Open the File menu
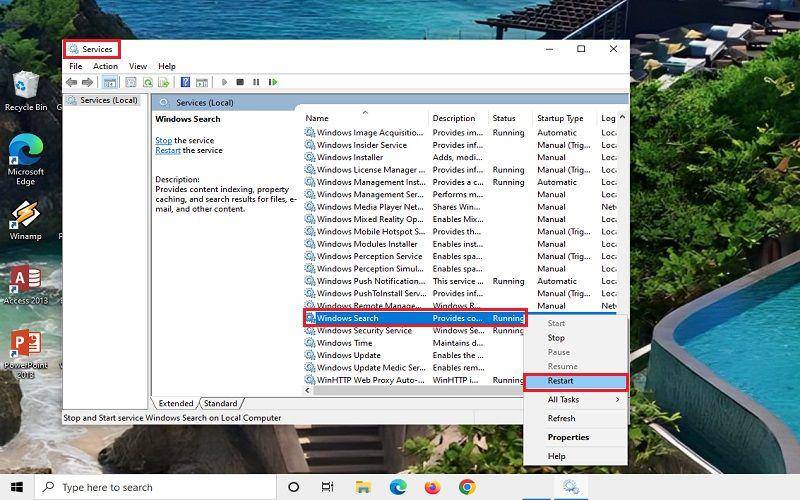800x500 pixels. pos(76,66)
